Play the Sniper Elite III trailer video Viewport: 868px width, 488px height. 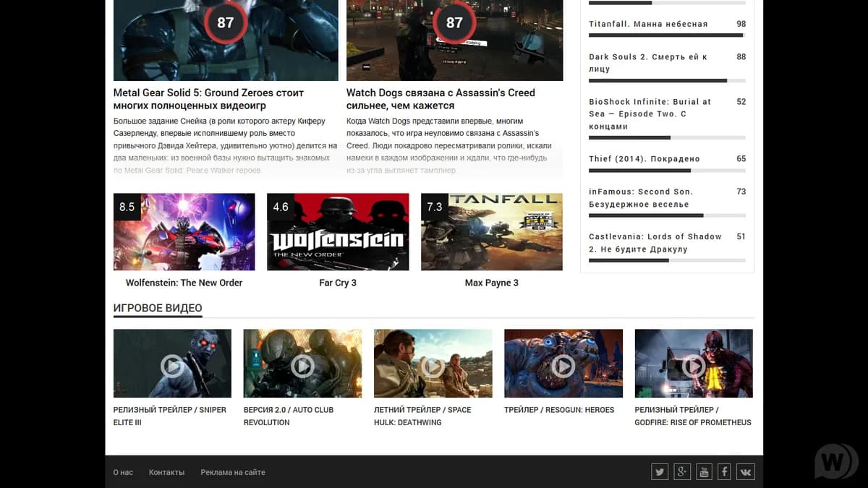tap(172, 367)
